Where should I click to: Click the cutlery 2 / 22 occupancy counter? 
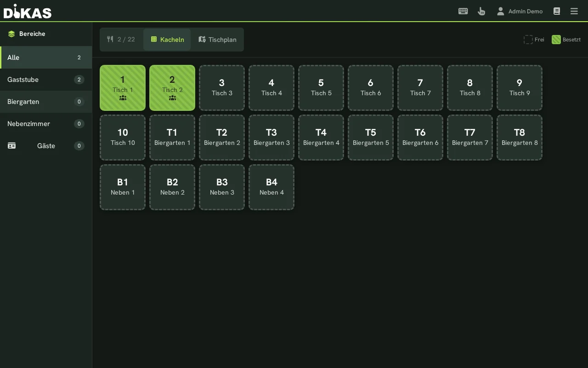(121, 40)
